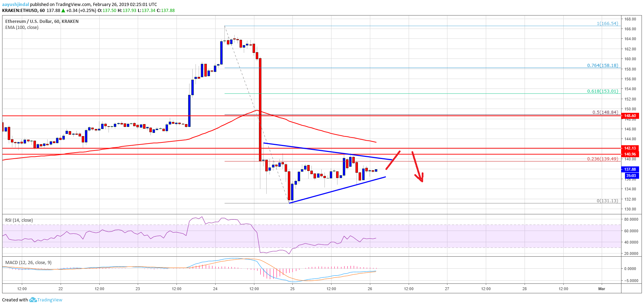Click the 0.0000 MACD axis value
Viewport: 644px width, 306px height.
631,269
